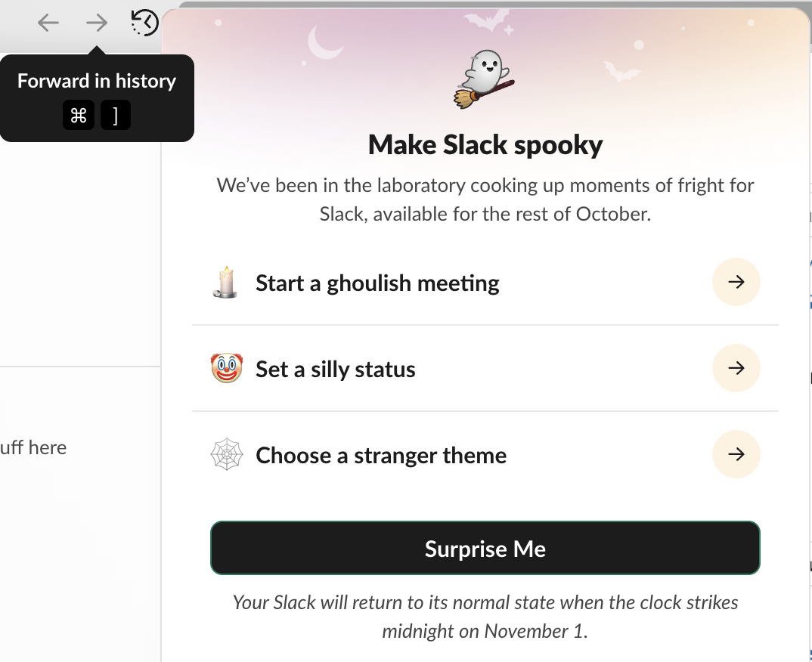Image resolution: width=812 pixels, height=662 pixels.
Task: Click the candle icon
Action: click(225, 283)
